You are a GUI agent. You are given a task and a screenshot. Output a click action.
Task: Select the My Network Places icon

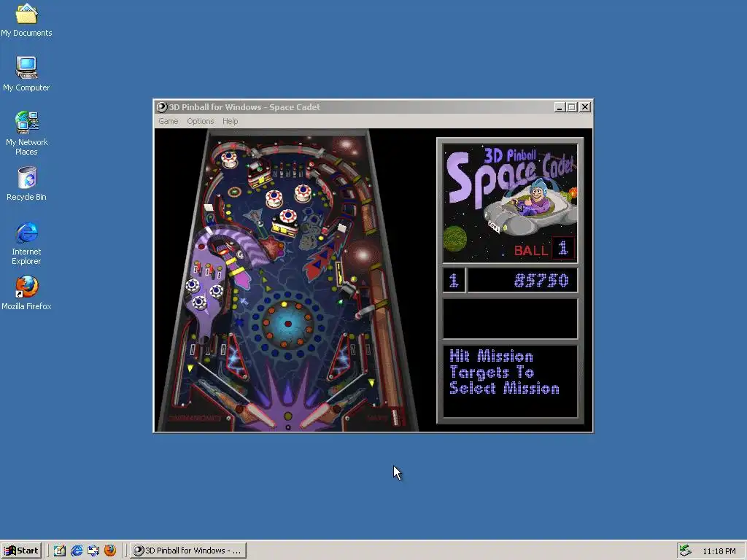(x=26, y=133)
